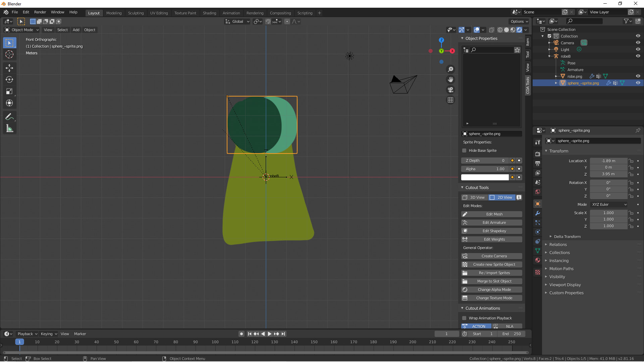This screenshot has height=362, width=644.
Task: Select the Measure ruler tool
Action: pyautogui.click(x=9, y=129)
